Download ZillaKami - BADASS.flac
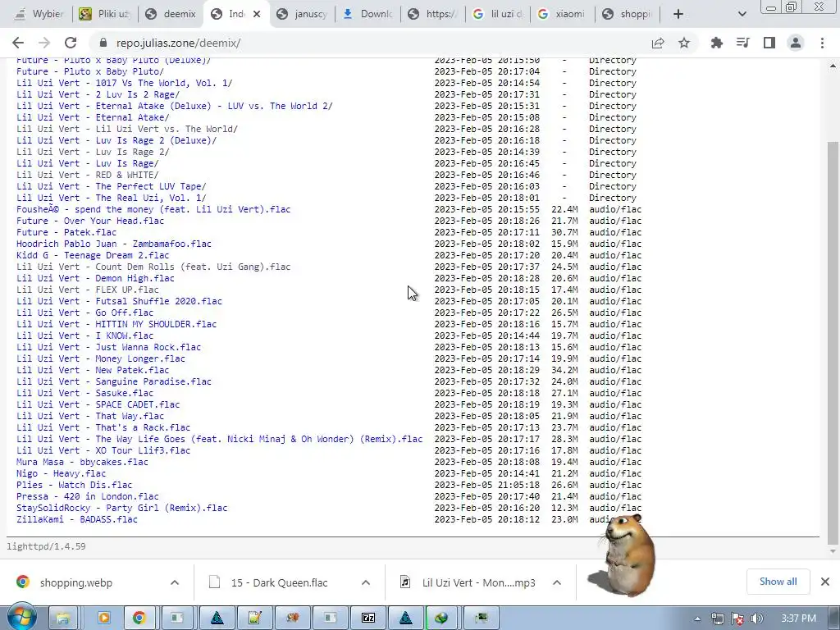 (76, 519)
